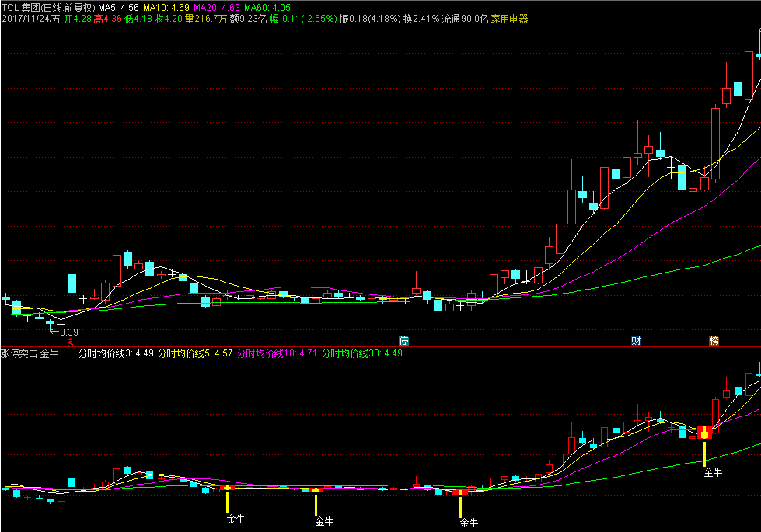Select the MA20: 4.63 moving average label
The image size is (761, 532).
tap(217, 8)
